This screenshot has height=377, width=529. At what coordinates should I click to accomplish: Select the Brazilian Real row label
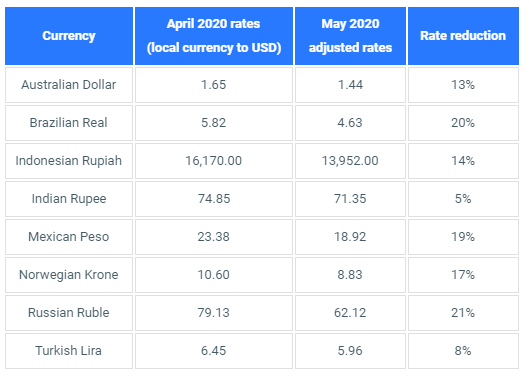click(x=69, y=123)
